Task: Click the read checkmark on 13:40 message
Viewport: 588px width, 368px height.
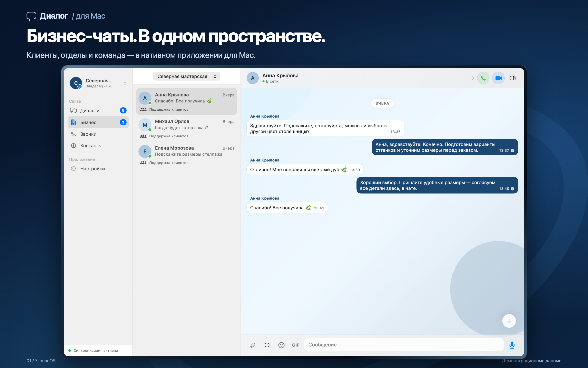Action: pos(512,189)
